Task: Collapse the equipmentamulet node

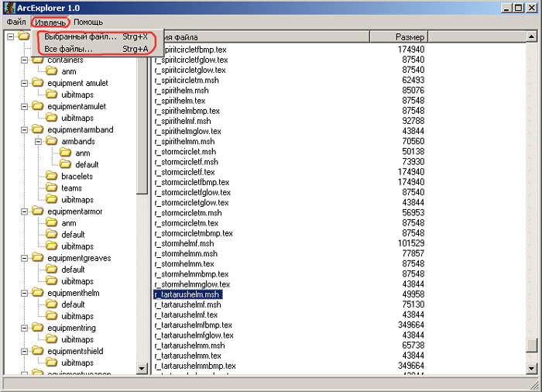Action: pos(24,107)
